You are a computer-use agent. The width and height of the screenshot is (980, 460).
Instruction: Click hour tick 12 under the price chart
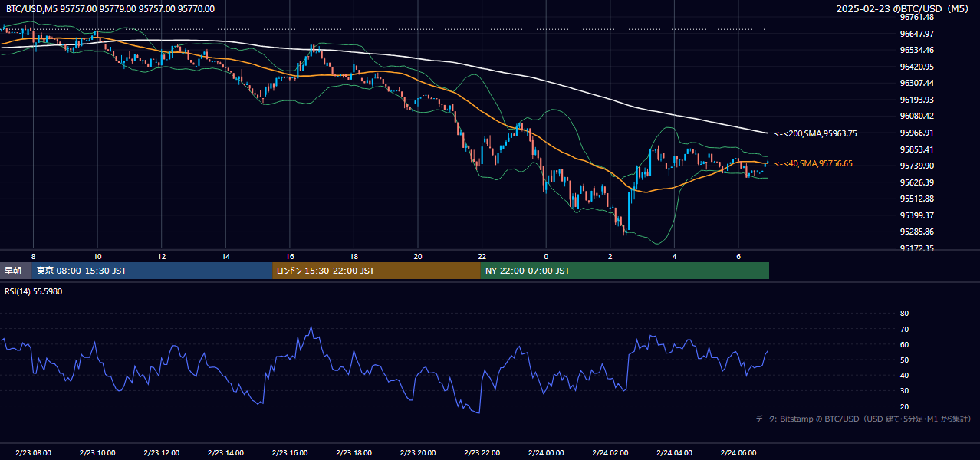162,256
